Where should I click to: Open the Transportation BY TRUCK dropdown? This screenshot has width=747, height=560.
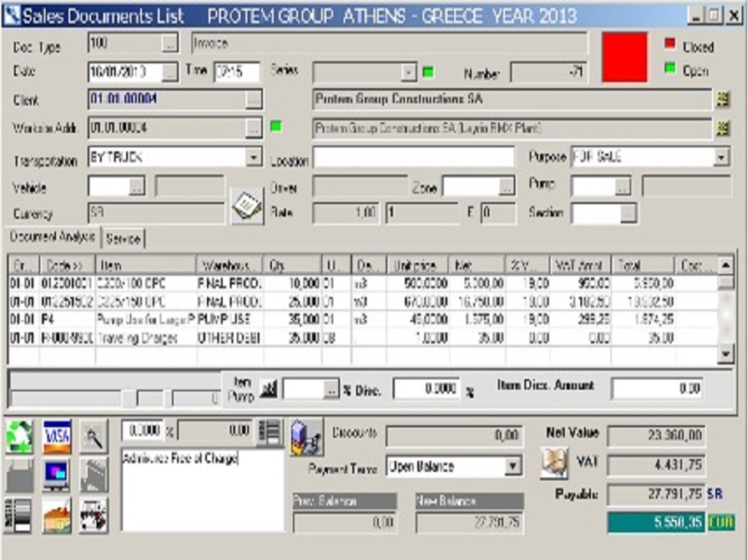(254, 157)
